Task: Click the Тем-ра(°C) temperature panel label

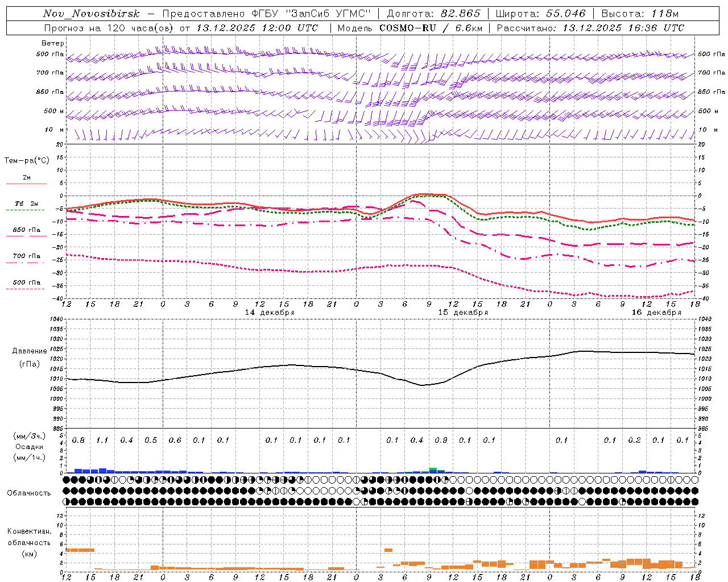Action: coord(27,160)
